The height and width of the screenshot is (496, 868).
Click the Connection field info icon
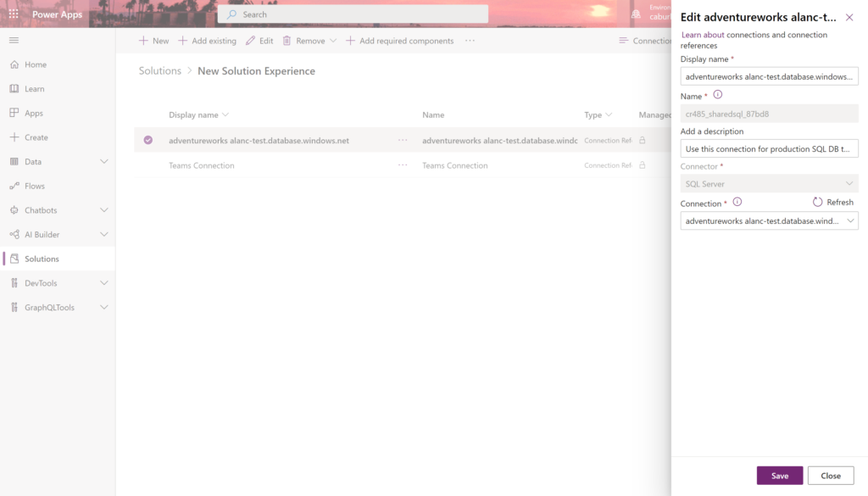click(x=737, y=202)
